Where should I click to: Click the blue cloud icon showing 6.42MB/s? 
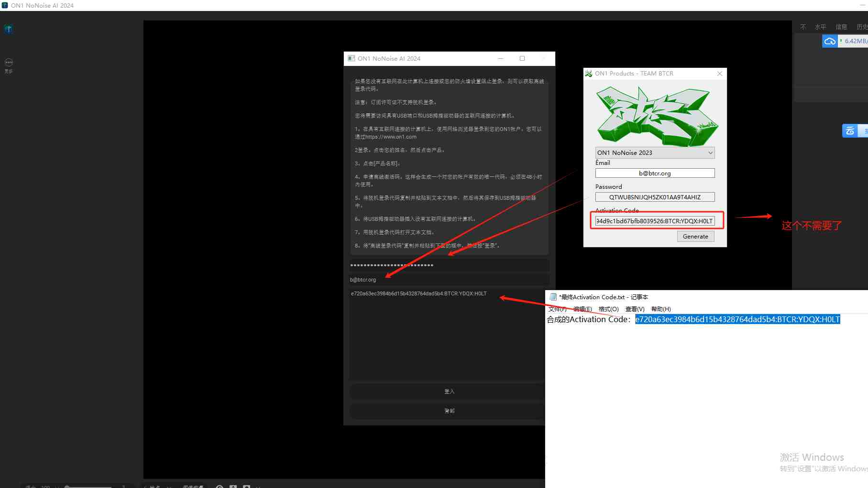[830, 41]
